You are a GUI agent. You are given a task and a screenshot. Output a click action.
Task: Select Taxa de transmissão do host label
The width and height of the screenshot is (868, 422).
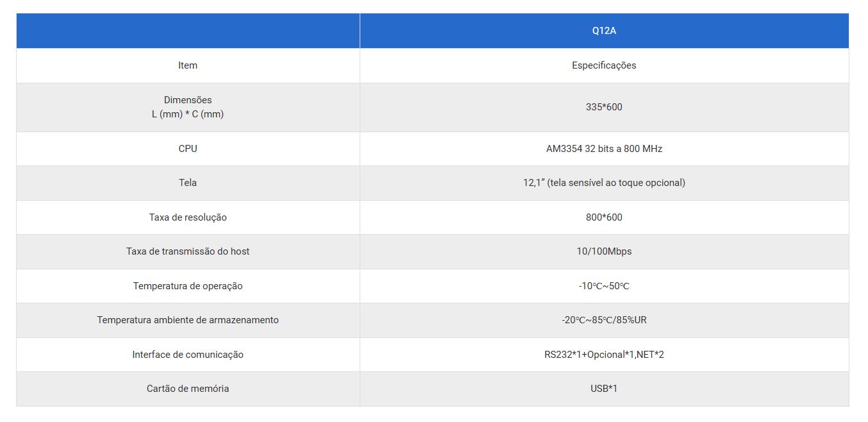coord(188,251)
